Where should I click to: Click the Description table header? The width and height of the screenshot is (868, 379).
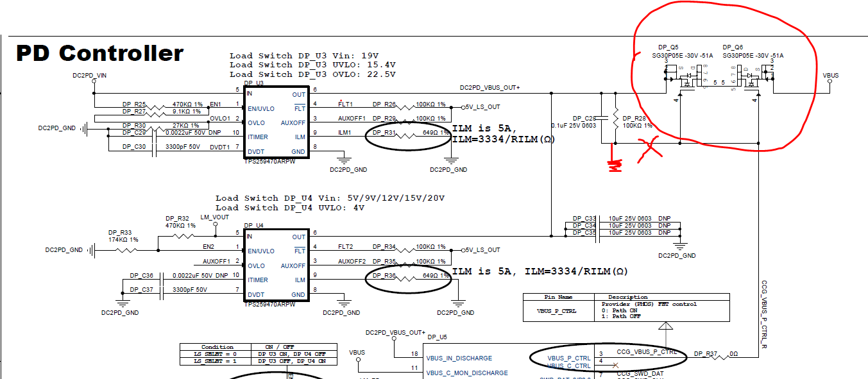(x=628, y=297)
